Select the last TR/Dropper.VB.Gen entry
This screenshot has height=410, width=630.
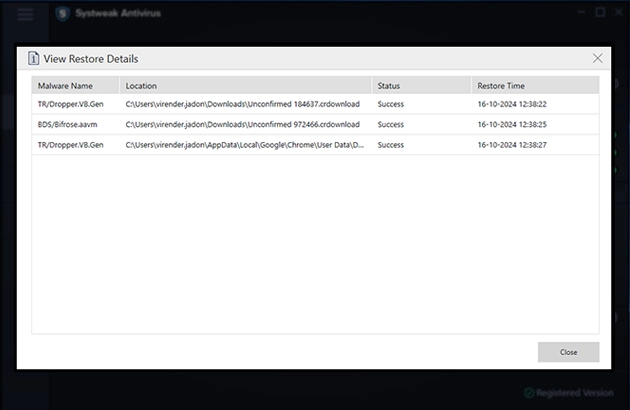71,145
